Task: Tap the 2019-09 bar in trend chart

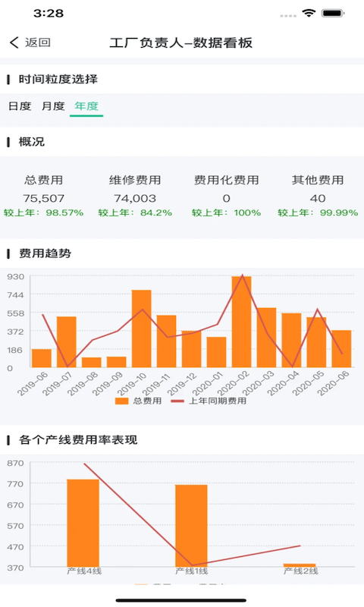Action: click(117, 362)
